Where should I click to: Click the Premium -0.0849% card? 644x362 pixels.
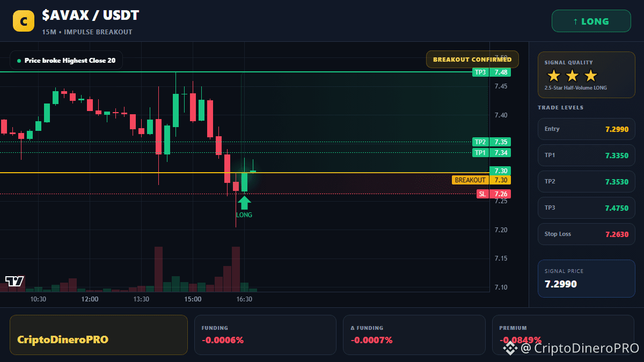pos(563,335)
